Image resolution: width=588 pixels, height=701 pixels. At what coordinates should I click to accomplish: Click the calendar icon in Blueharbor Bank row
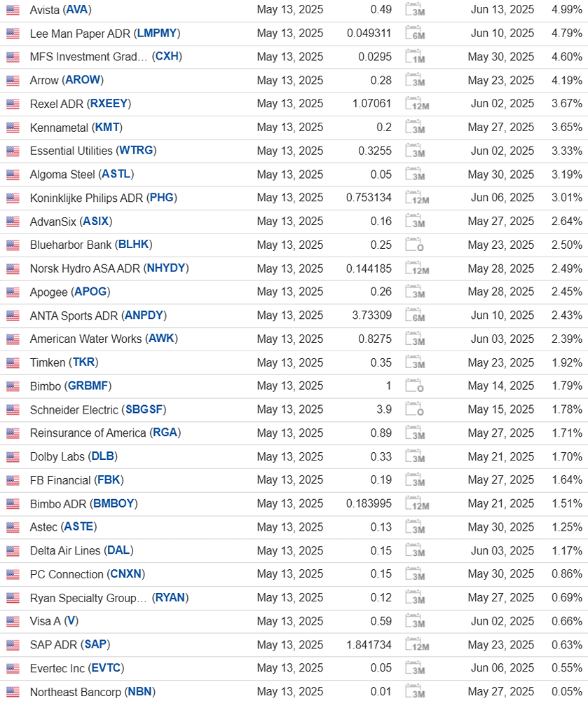414,245
